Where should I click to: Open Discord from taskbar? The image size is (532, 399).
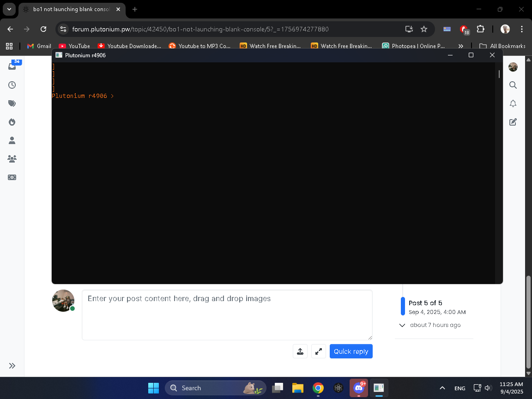point(359,388)
